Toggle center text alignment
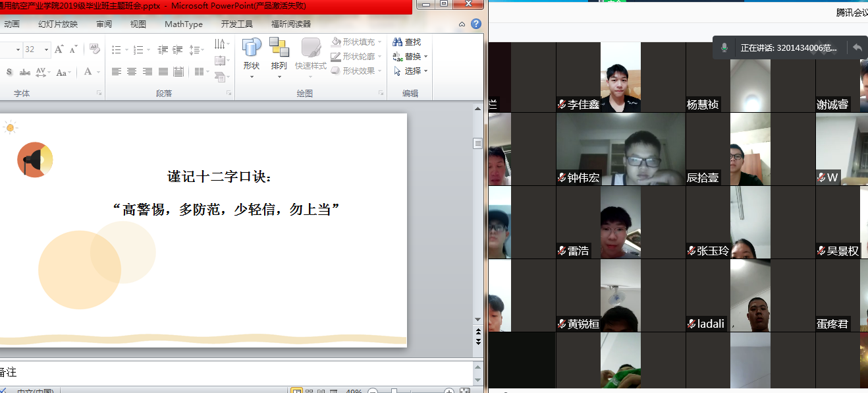Image resolution: width=868 pixels, height=393 pixels. point(132,72)
